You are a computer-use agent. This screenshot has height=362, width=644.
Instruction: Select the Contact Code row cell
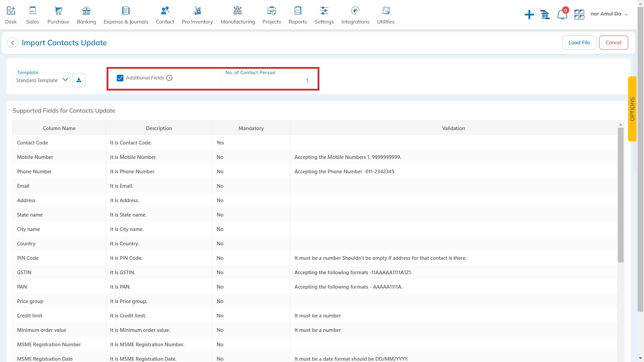click(59, 143)
